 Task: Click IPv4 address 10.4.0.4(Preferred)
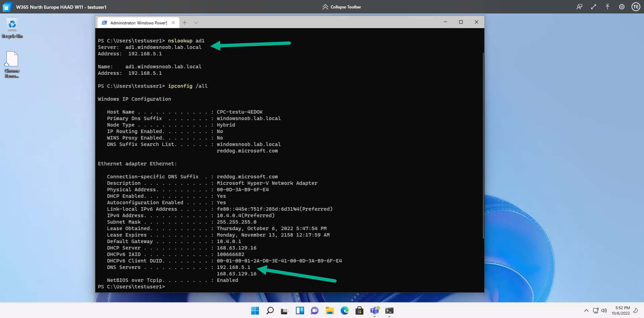tap(246, 216)
